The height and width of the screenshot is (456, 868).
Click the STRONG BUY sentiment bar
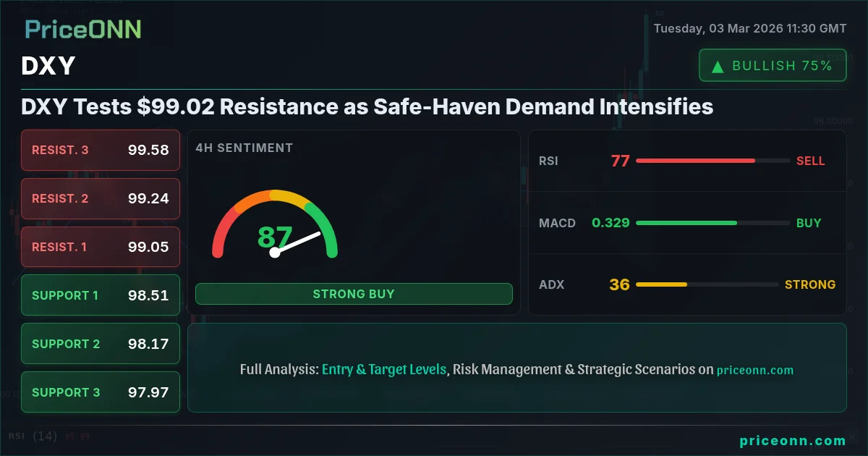tap(354, 294)
